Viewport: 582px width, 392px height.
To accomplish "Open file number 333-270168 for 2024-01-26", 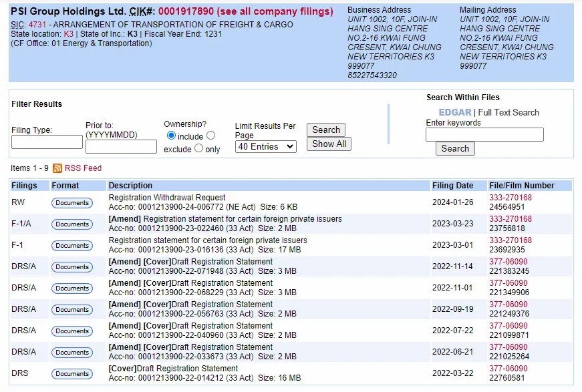I will pos(511,198).
